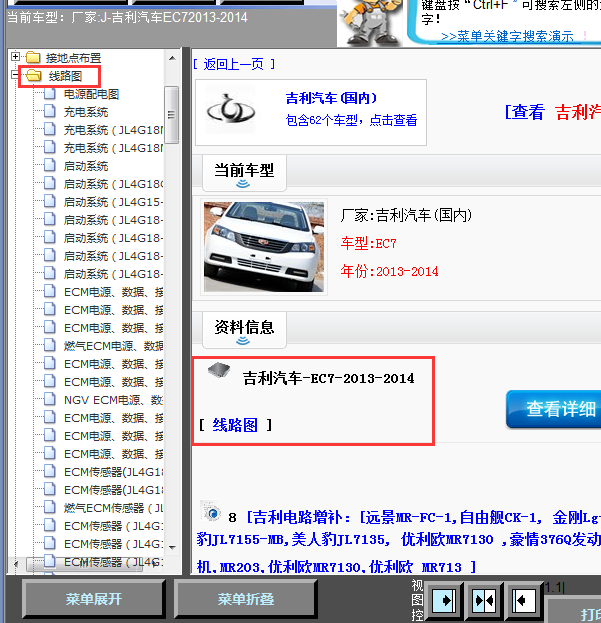Screen dimensions: 601x623
Task: Click the 厂家:吉利汽车 (国内) text
Action: (406, 215)
